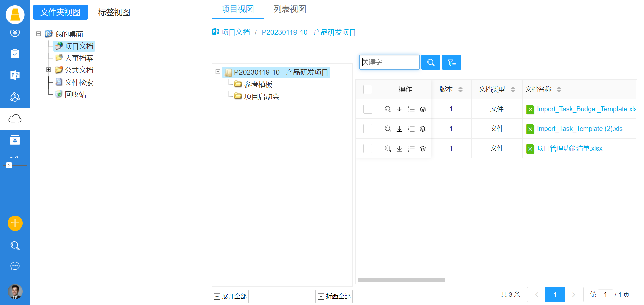
Task: Open the advanced filter funnel button
Action: (451, 62)
